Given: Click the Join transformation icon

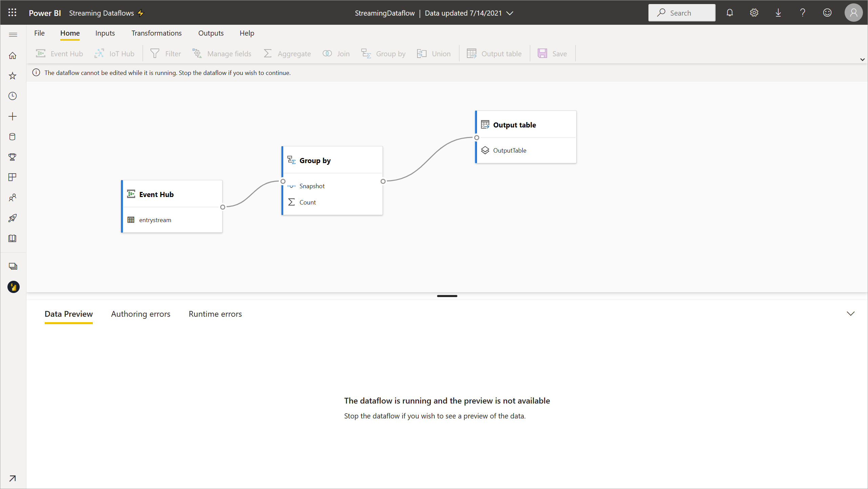Looking at the screenshot, I should [x=327, y=53].
